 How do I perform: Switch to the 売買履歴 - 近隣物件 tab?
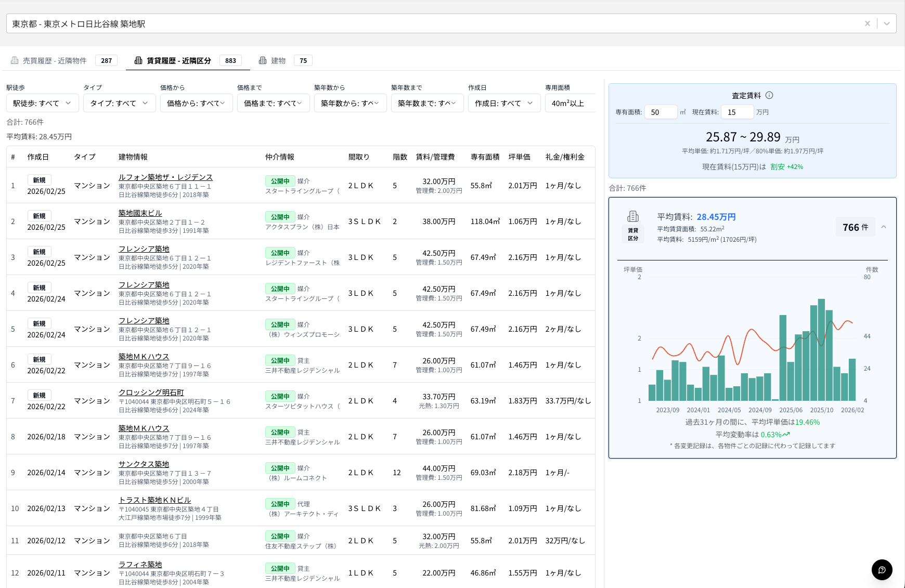pos(55,61)
